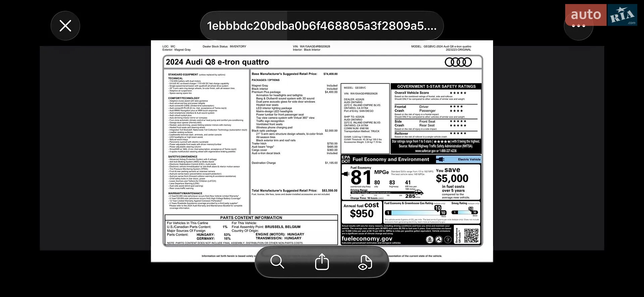Tap the "Transportation Method: TRUCK" line
The image size is (644, 297).
pos(362,131)
